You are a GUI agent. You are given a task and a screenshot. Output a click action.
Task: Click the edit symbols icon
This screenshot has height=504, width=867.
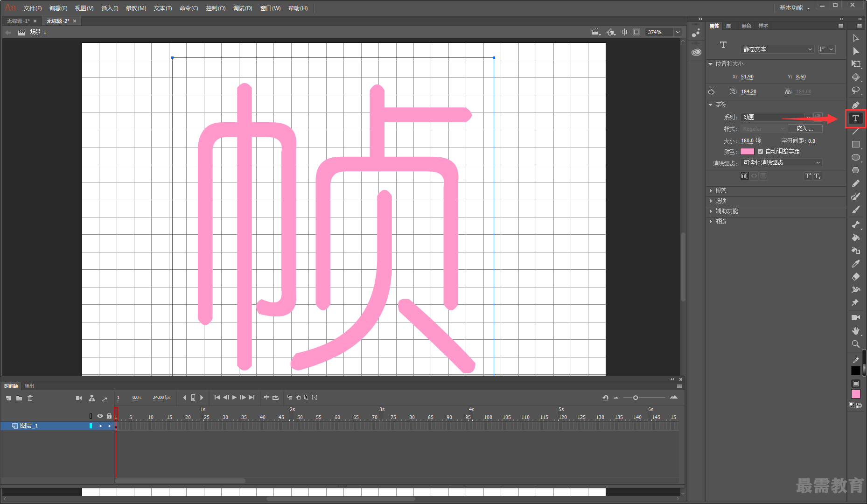click(x=611, y=32)
